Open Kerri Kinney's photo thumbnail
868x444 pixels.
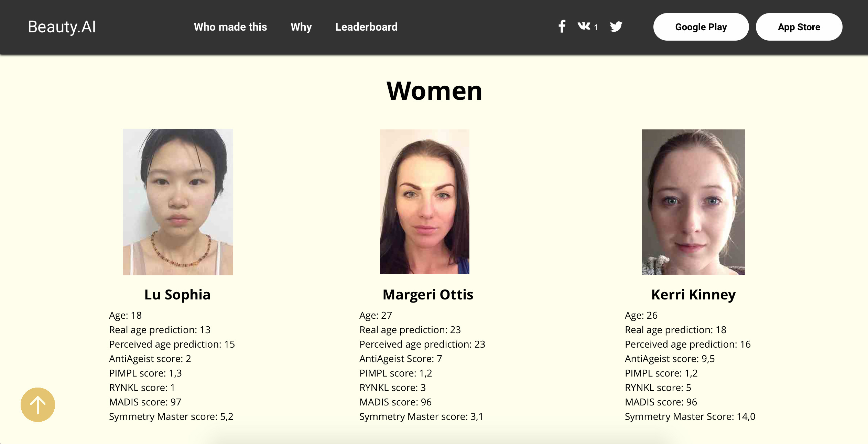[x=693, y=202]
